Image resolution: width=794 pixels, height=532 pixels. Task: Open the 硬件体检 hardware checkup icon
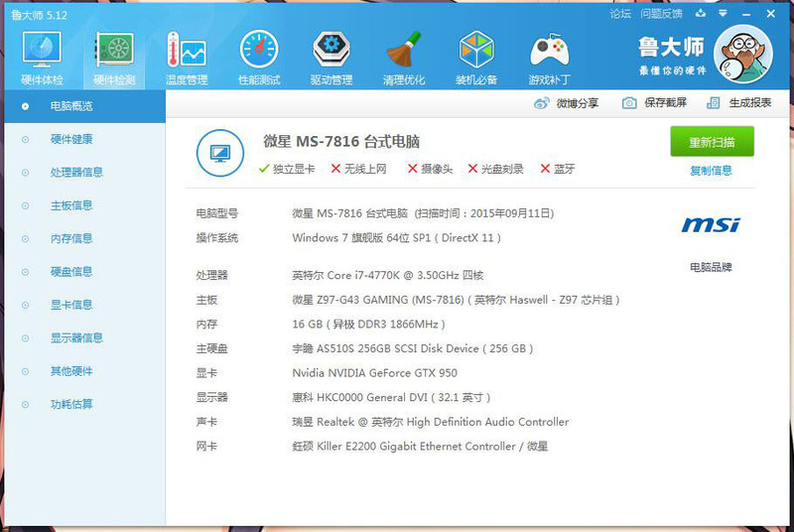(42, 58)
